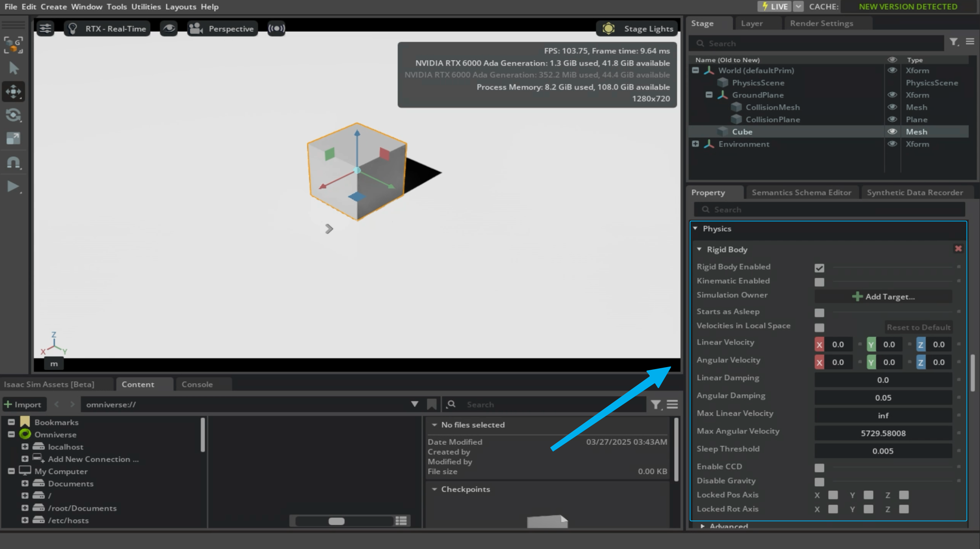The width and height of the screenshot is (980, 549).
Task: Open the File menu
Action: [11, 6]
